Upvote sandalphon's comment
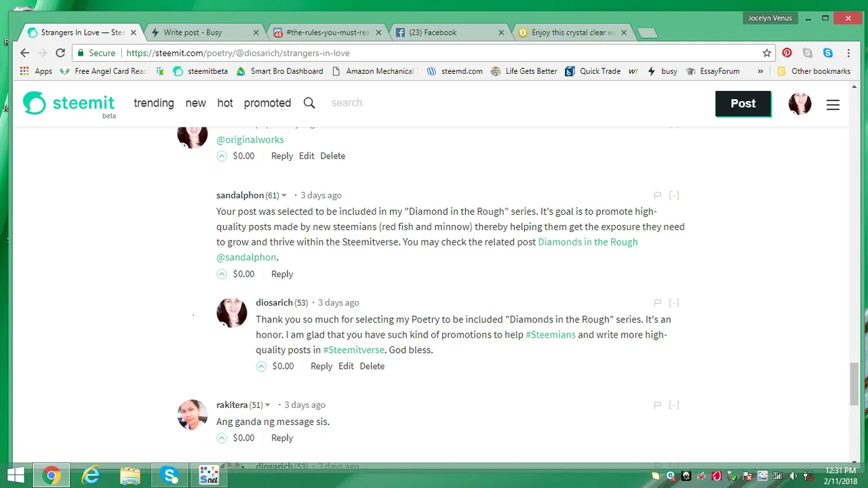 click(222, 274)
